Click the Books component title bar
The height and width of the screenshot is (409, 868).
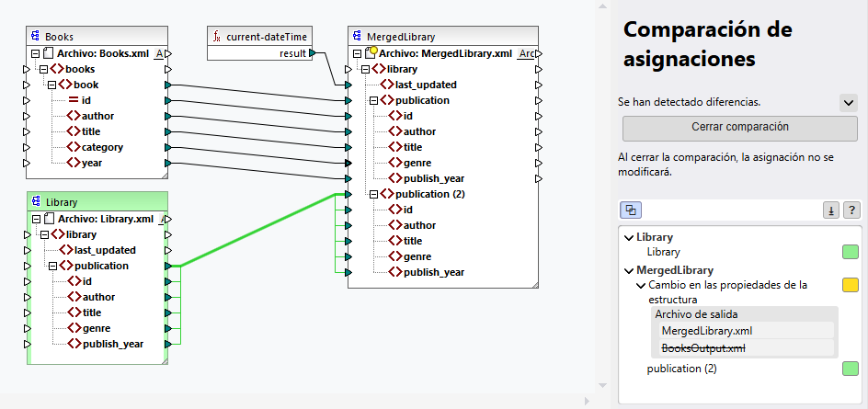tap(97, 37)
